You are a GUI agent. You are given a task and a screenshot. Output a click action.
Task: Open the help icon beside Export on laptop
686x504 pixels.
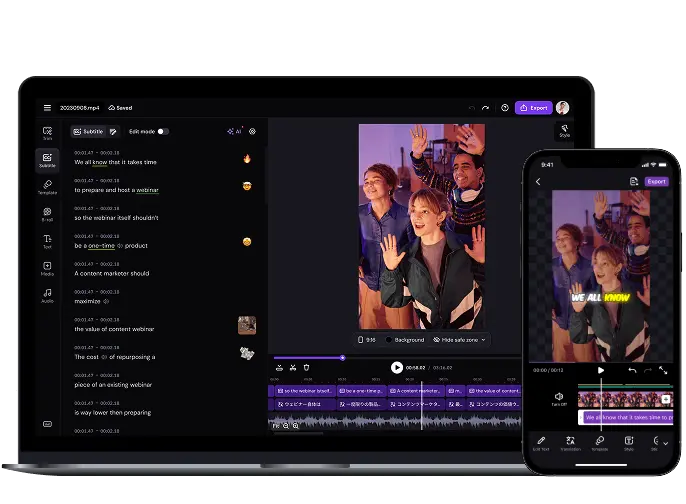pos(505,108)
